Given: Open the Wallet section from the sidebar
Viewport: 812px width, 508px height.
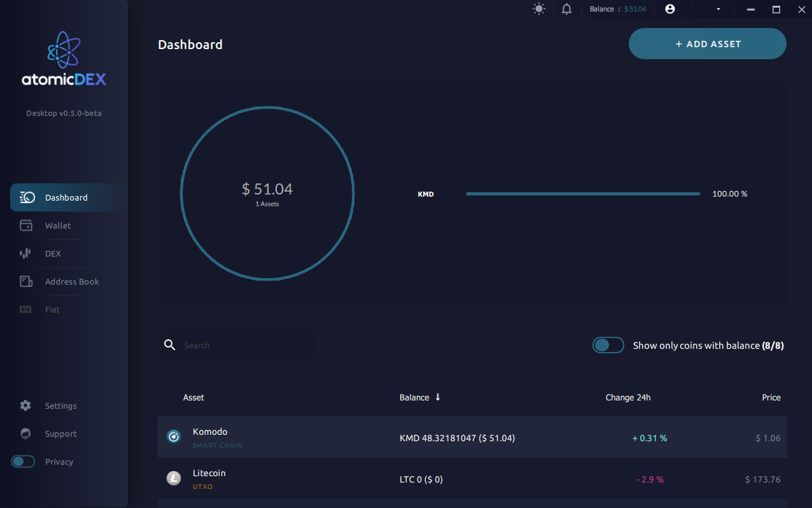Looking at the screenshot, I should click(58, 225).
